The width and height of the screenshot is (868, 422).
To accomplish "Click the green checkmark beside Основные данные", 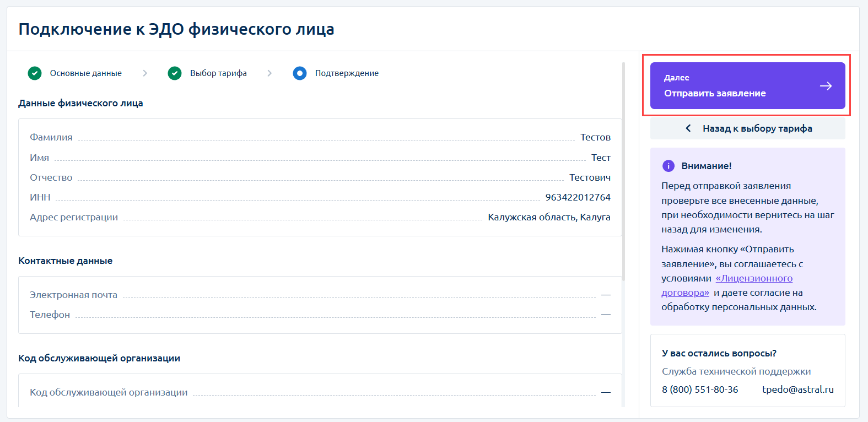I will coord(35,73).
